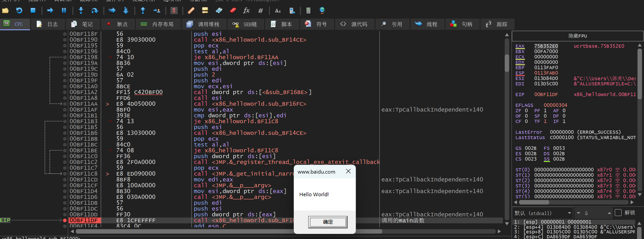Pause execution with the pause icon
The image size is (644, 239).
(x=64, y=10)
